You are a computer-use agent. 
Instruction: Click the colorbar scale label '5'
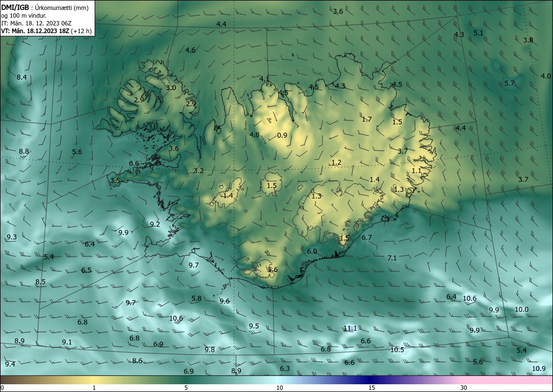pyautogui.click(x=186, y=388)
